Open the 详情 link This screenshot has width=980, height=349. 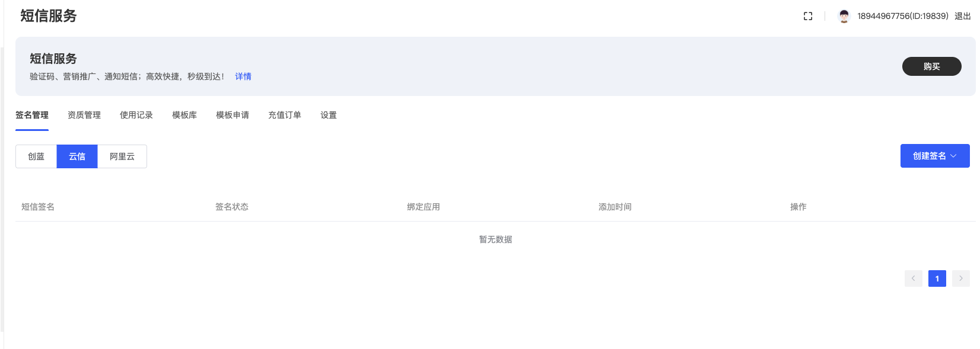coord(243,76)
